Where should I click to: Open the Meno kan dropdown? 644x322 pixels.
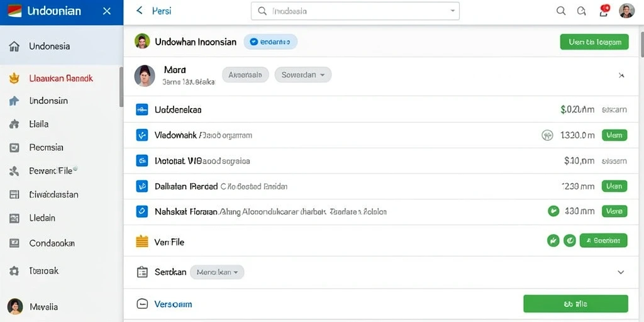tap(217, 272)
